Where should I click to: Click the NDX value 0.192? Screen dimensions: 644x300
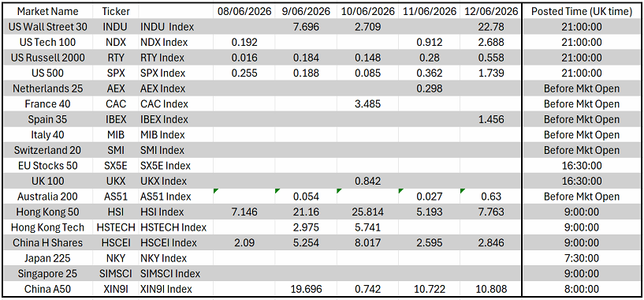pyautogui.click(x=244, y=43)
